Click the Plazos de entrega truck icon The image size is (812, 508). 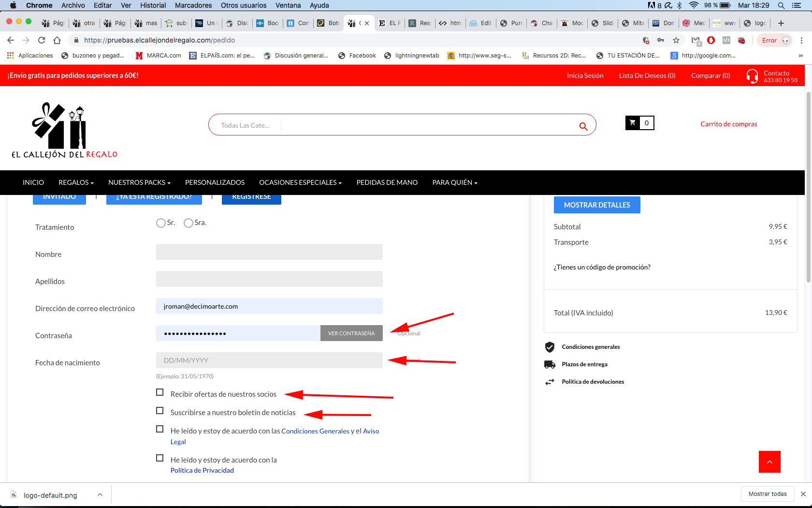550,364
